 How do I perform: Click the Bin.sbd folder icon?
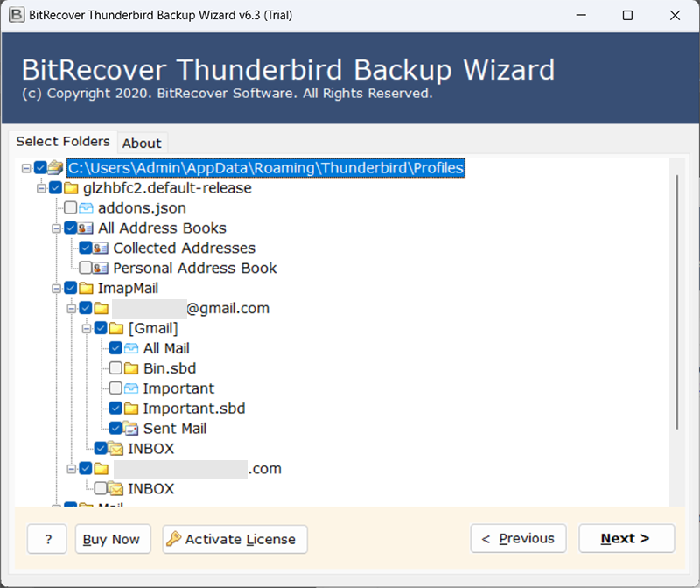click(x=131, y=368)
